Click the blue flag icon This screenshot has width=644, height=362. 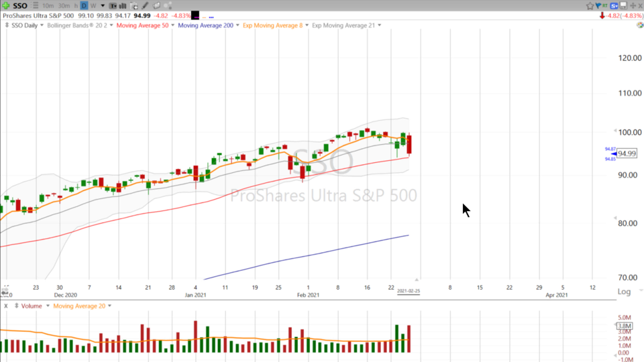[598, 5]
